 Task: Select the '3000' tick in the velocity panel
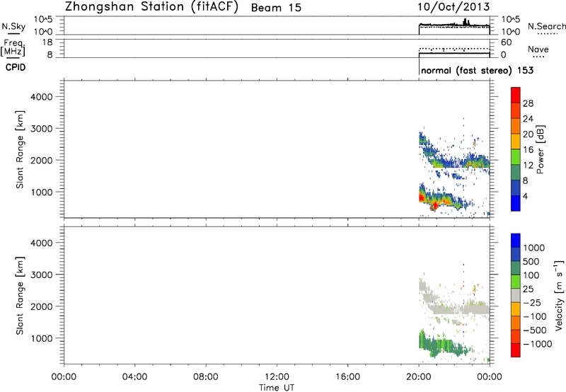tap(42, 275)
